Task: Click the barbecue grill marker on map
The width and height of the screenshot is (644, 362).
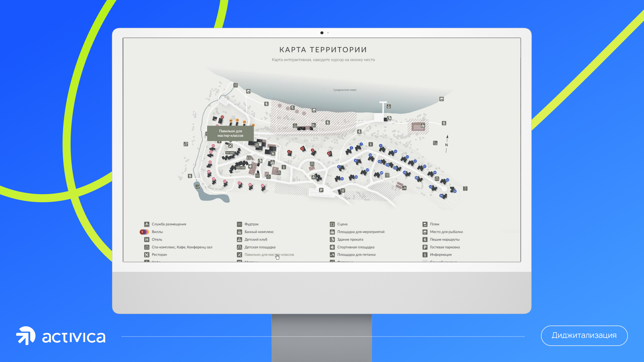Action: [268, 177]
